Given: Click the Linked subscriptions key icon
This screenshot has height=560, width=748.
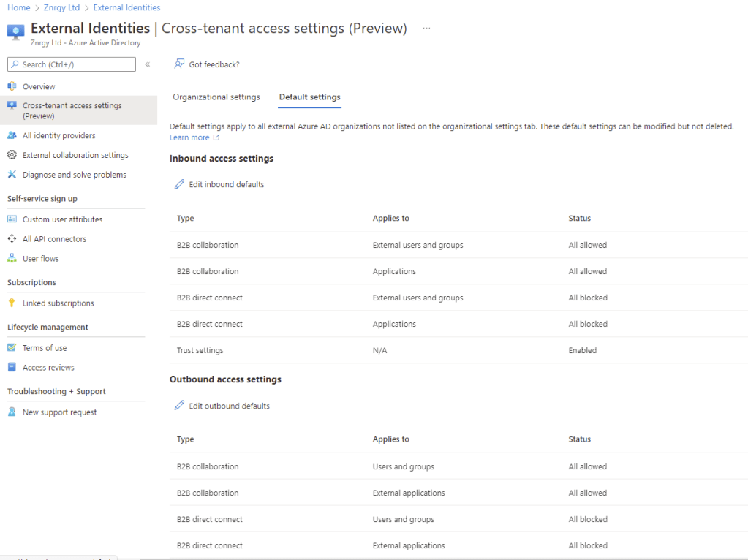Looking at the screenshot, I should pos(12,303).
